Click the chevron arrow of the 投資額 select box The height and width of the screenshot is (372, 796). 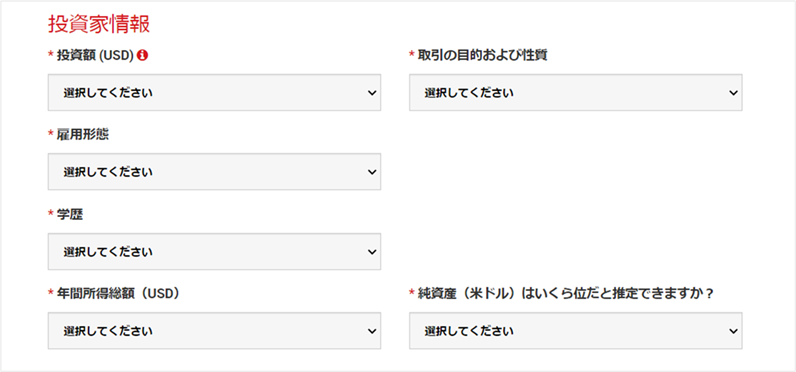372,93
